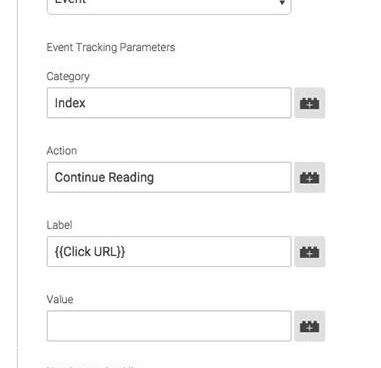Viewport: 381px width, 368px height.
Task: Open variable picker beside Label field
Action: pos(309,252)
